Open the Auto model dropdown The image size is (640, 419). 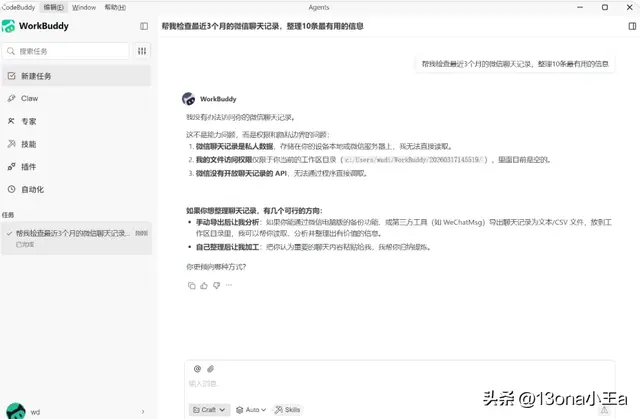click(251, 410)
